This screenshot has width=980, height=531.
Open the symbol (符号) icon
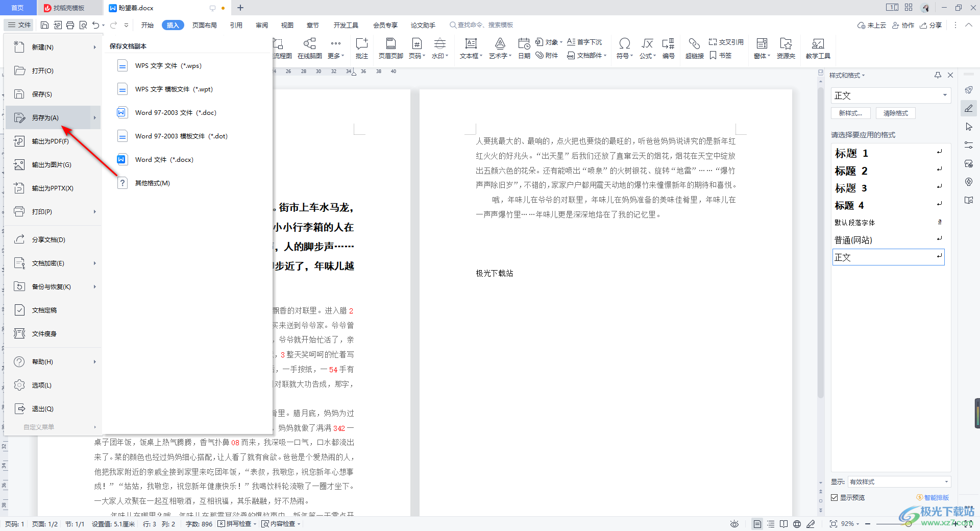coord(624,48)
